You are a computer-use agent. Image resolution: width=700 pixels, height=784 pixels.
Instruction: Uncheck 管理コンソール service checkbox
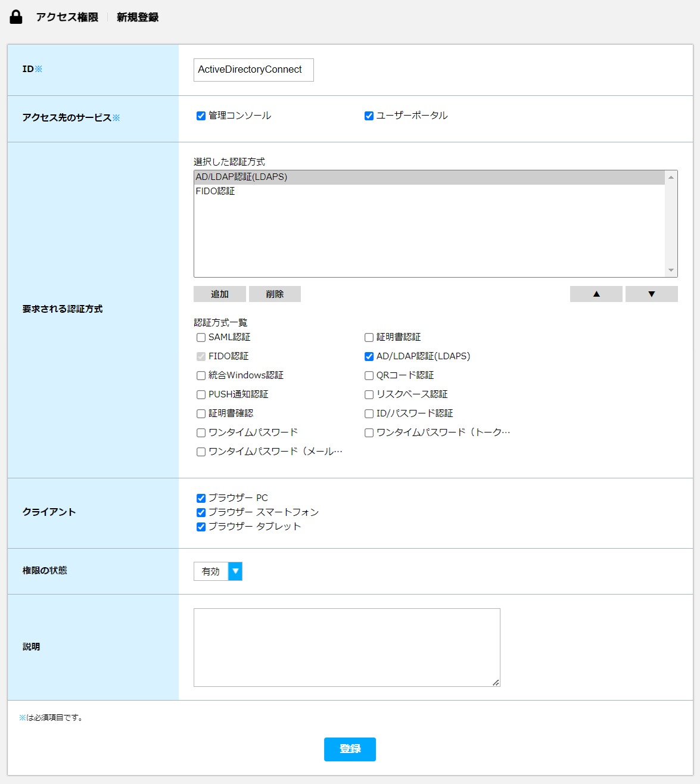pos(201,116)
